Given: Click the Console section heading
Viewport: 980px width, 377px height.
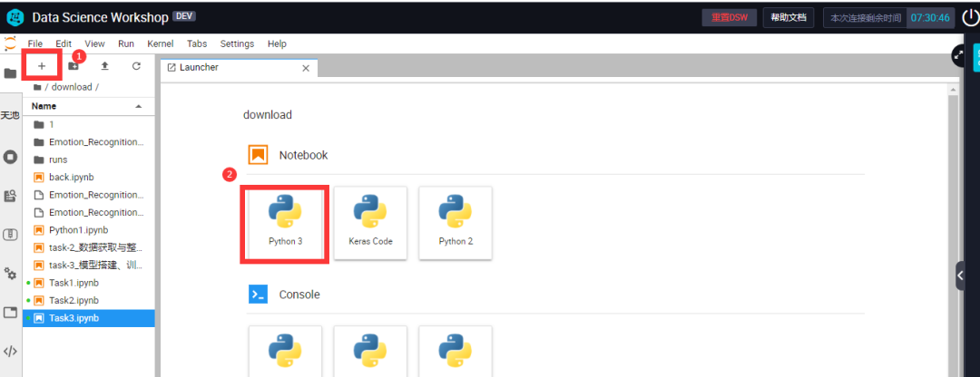Looking at the screenshot, I should 299,295.
